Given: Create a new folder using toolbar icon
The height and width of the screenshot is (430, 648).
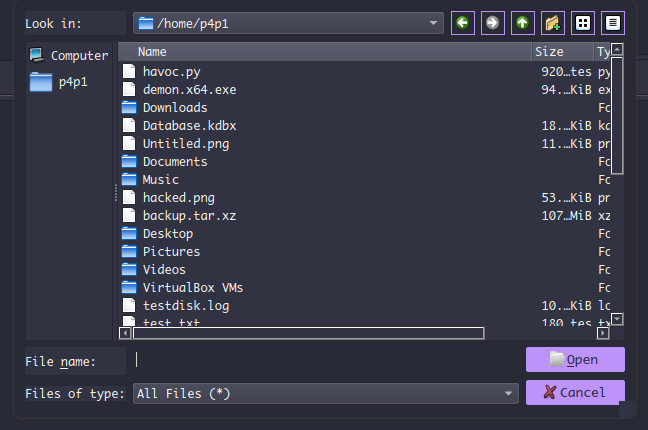Looking at the screenshot, I should 552,22.
